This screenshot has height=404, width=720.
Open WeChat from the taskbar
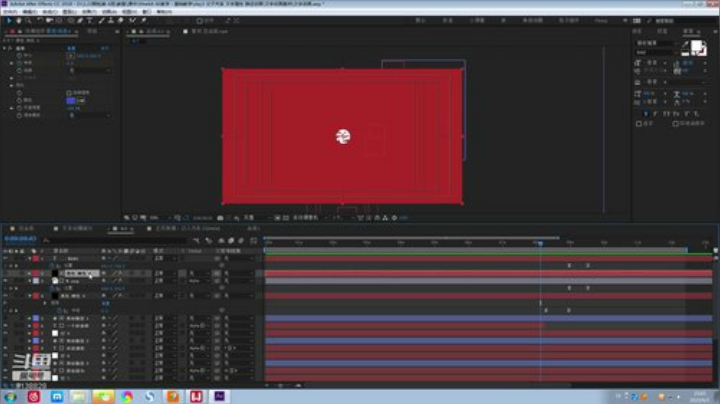pyautogui.click(x=103, y=396)
